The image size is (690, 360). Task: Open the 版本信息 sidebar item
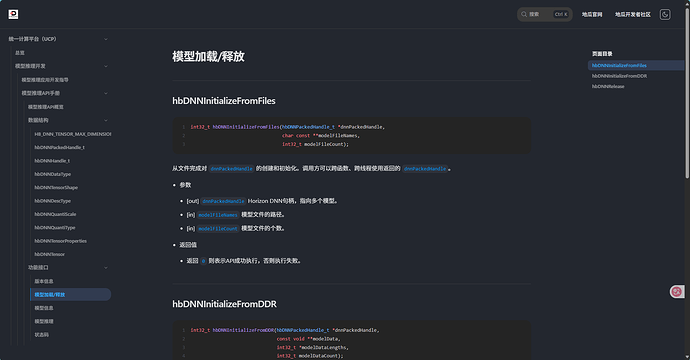44,281
